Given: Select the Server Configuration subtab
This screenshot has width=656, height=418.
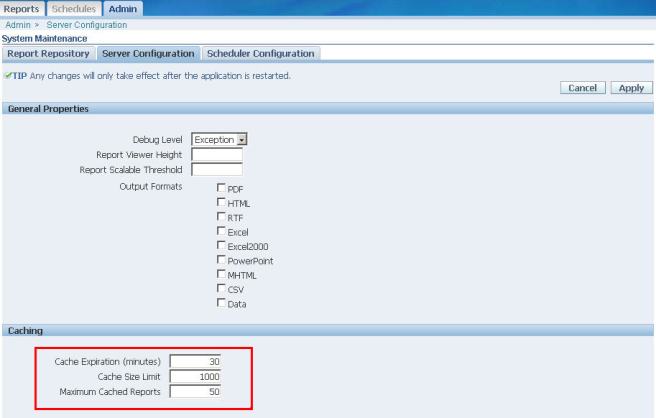Looking at the screenshot, I should (148, 53).
